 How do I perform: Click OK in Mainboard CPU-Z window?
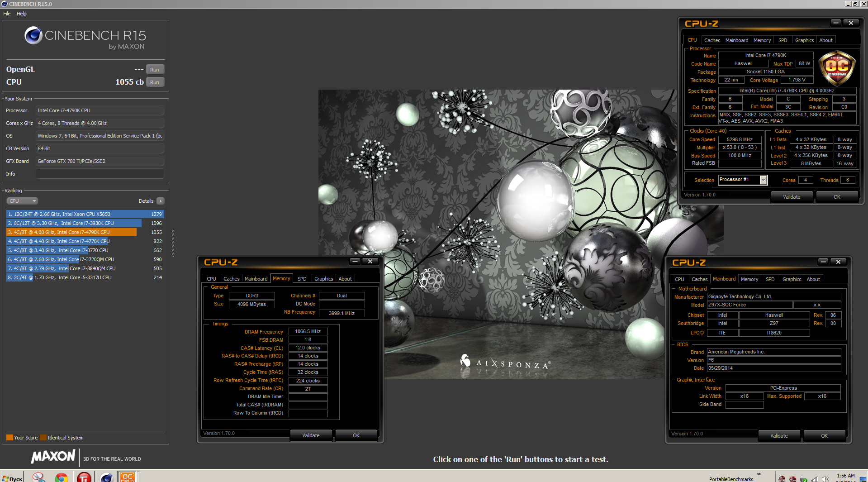pyautogui.click(x=824, y=436)
